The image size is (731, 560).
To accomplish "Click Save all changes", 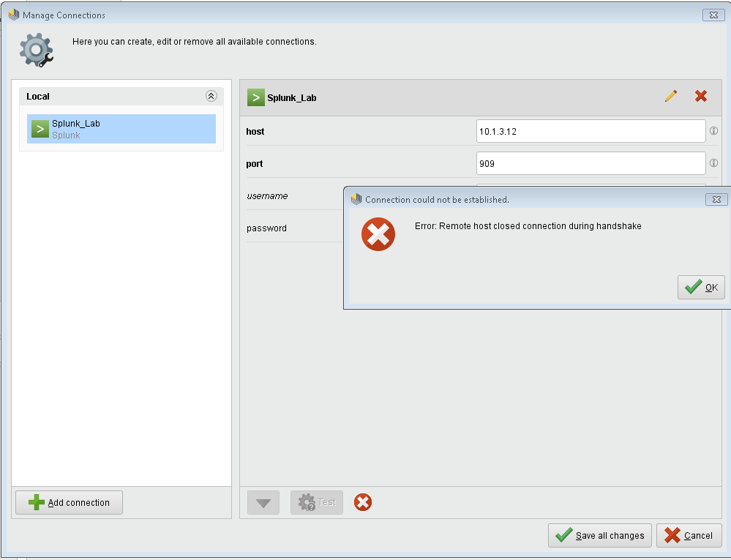I will tap(599, 535).
